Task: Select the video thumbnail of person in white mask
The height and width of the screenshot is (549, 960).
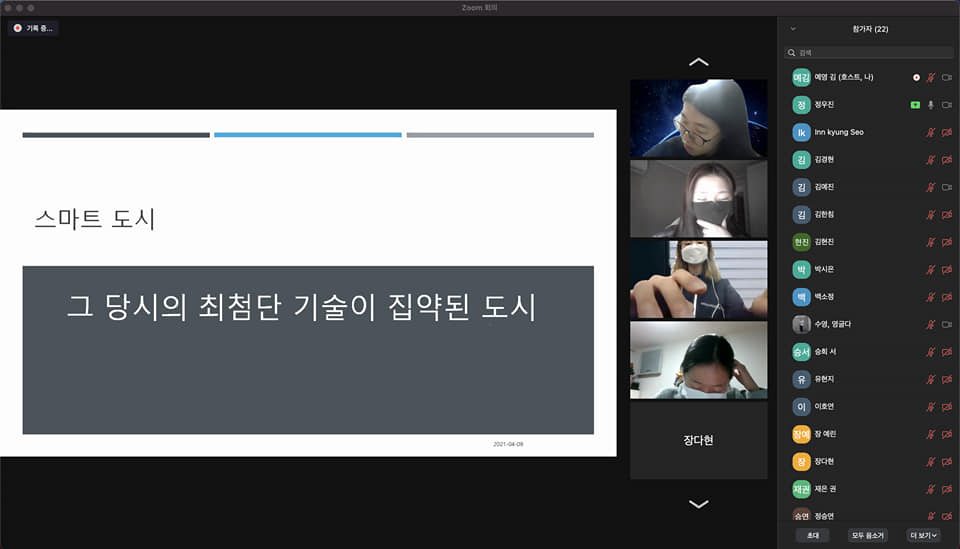Action: click(x=699, y=280)
